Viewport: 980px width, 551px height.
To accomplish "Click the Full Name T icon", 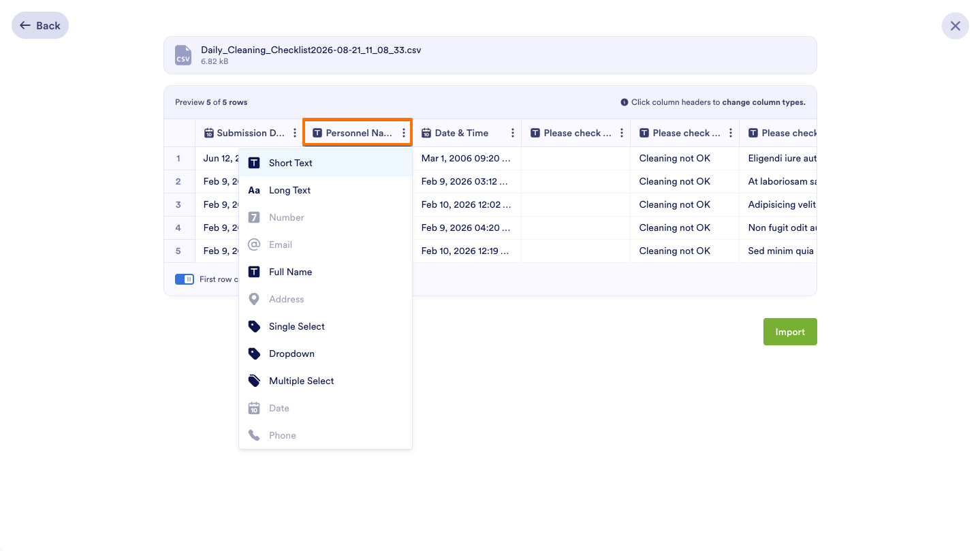I will pyautogui.click(x=254, y=272).
